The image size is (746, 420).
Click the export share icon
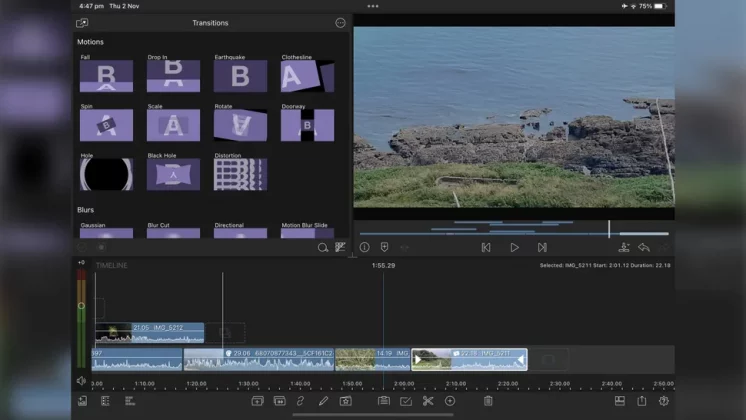(642, 401)
